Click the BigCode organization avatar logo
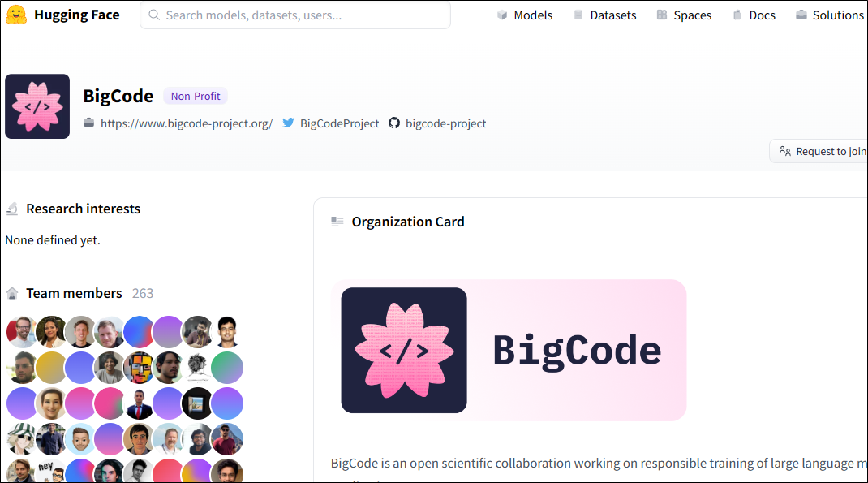868x483 pixels. coord(37,106)
